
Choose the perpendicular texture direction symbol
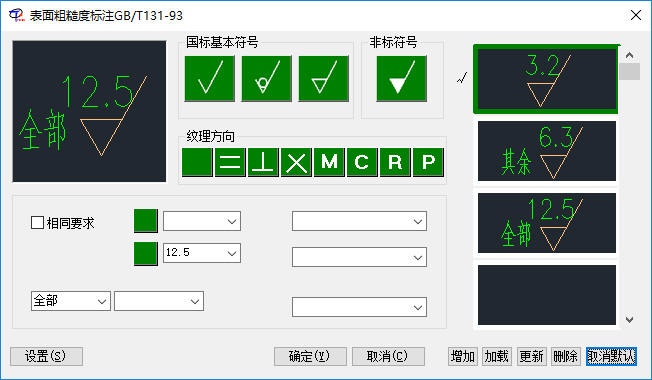click(x=263, y=162)
